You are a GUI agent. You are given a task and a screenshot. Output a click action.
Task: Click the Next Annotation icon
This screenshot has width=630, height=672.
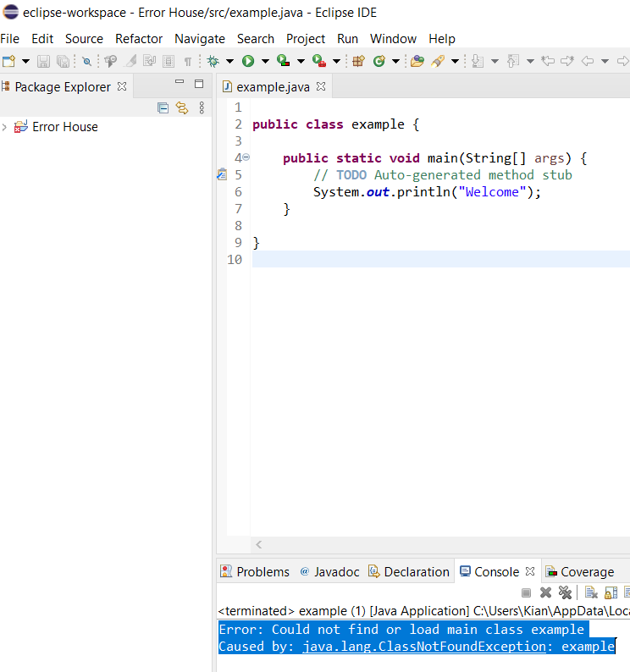478,61
